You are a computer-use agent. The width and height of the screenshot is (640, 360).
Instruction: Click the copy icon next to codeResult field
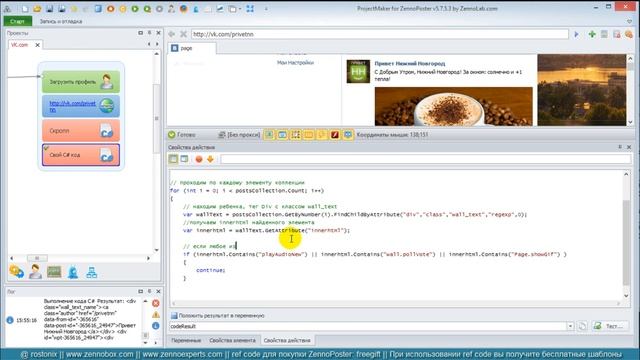coord(582,326)
